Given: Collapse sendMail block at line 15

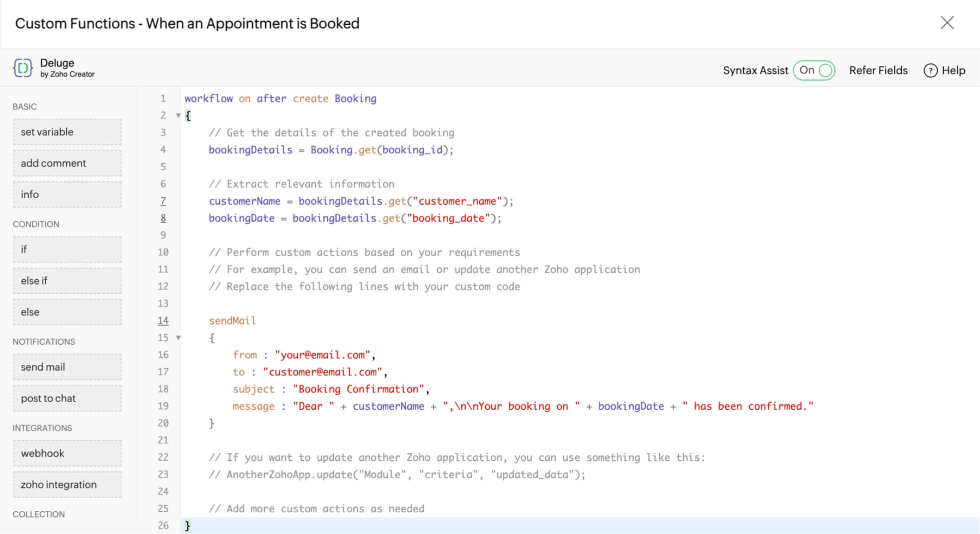Looking at the screenshot, I should coord(178,338).
